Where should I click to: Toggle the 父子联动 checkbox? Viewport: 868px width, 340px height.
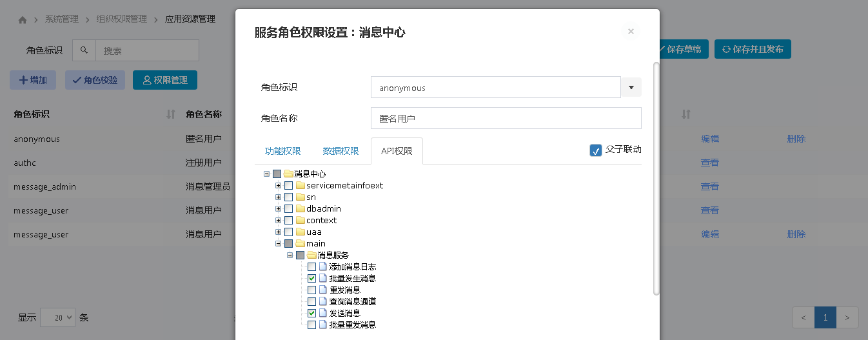coord(596,150)
